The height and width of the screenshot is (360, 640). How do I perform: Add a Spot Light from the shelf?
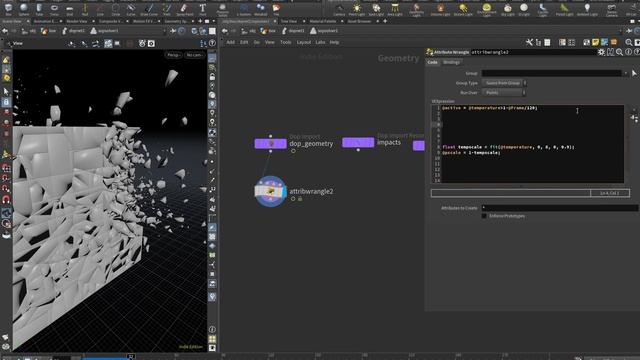click(376, 9)
